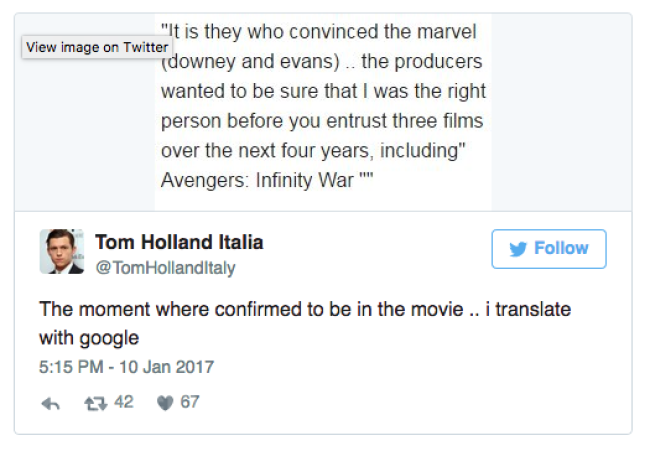Click the @TomHollandItaly handle
Image resolution: width=650 pixels, height=451 pixels.
point(165,268)
